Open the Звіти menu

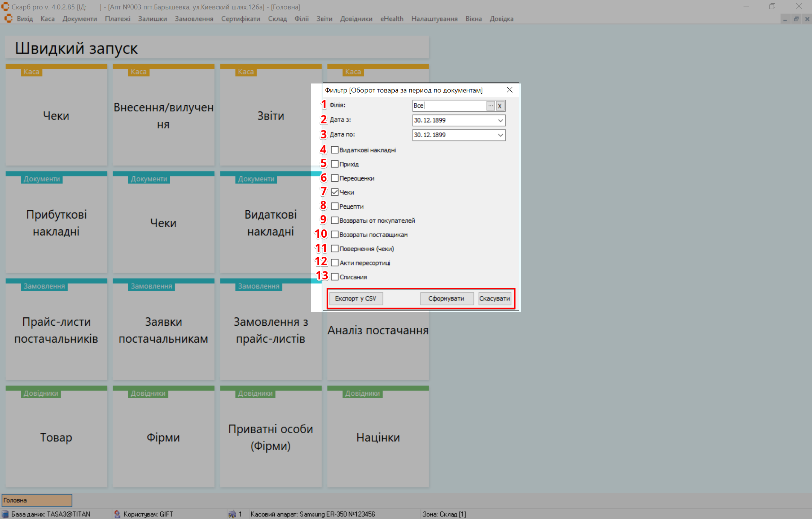(324, 19)
